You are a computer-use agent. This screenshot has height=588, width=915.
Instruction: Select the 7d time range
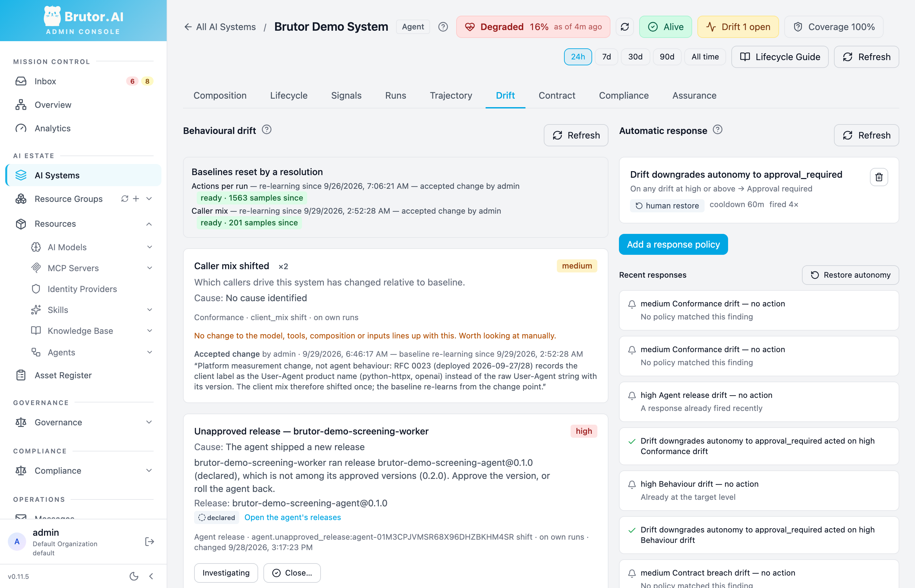(x=607, y=57)
